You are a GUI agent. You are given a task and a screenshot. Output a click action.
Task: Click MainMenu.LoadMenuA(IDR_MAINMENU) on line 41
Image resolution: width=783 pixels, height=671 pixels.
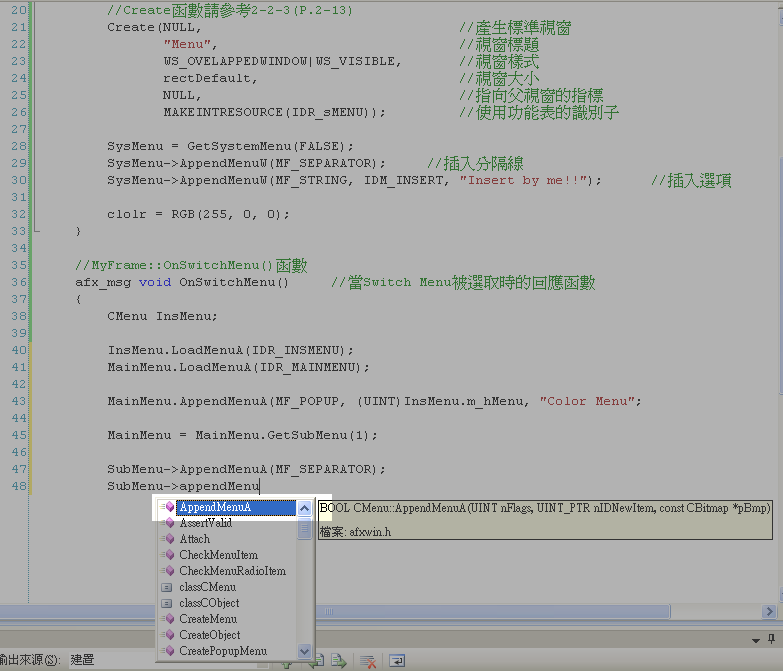pos(235,367)
